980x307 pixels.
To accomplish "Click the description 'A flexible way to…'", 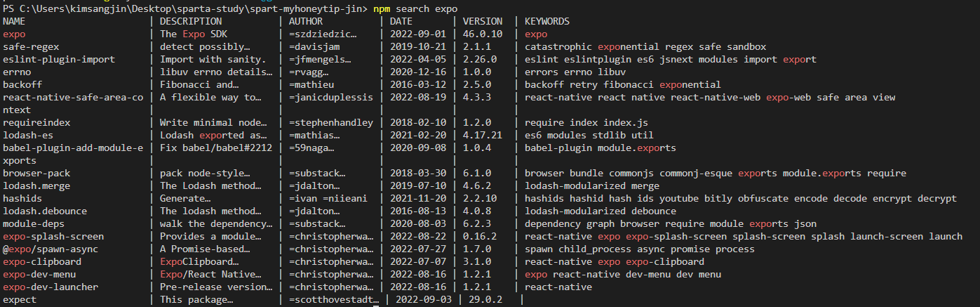I will (x=210, y=97).
